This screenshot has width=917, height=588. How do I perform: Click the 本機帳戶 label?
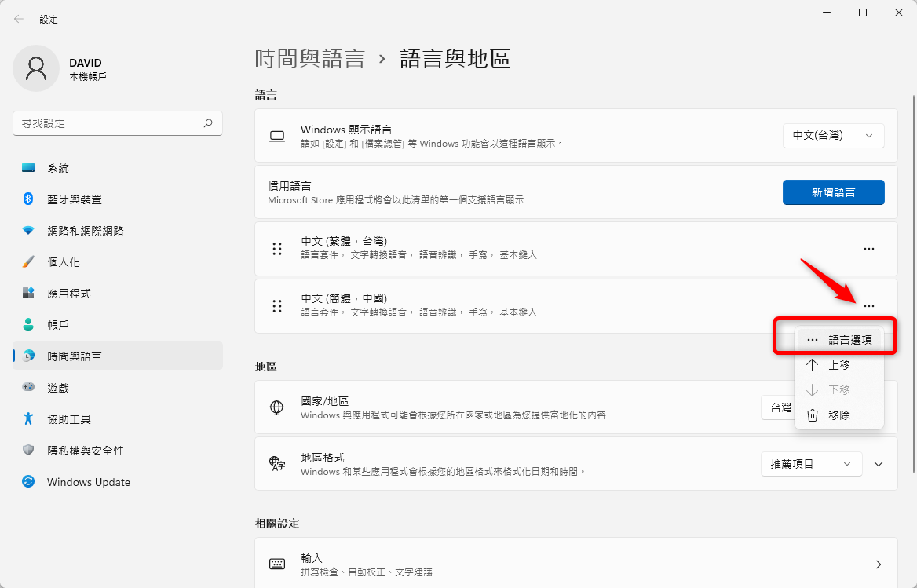tap(88, 77)
